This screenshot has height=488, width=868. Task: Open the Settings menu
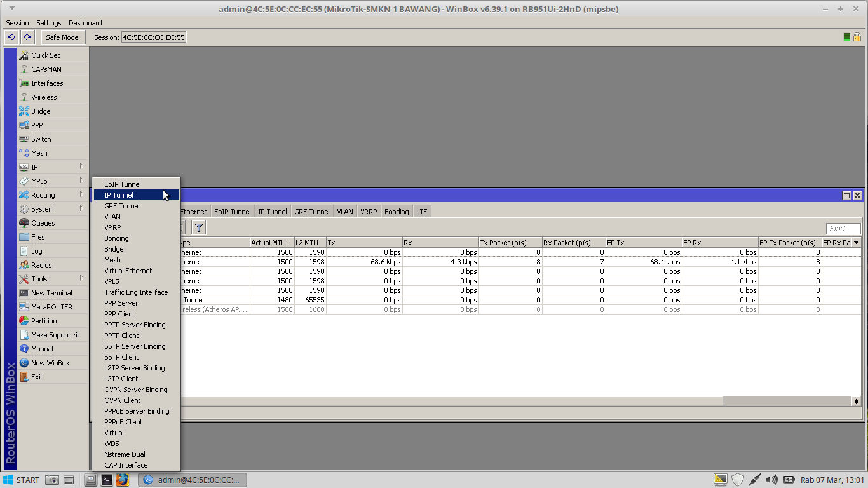49,23
